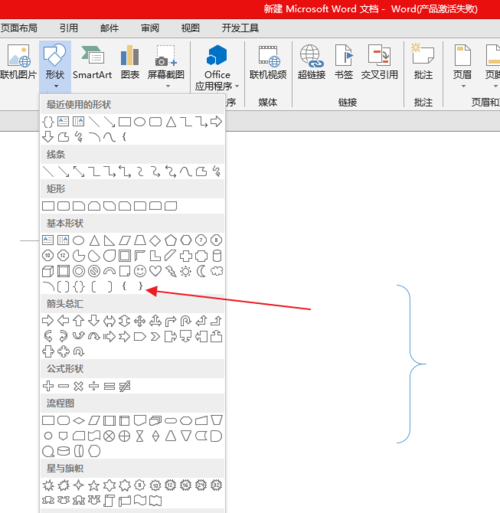Image resolution: width=500 pixels, height=513 pixels.
Task: Add a Comment (批注) button
Action: [423, 62]
